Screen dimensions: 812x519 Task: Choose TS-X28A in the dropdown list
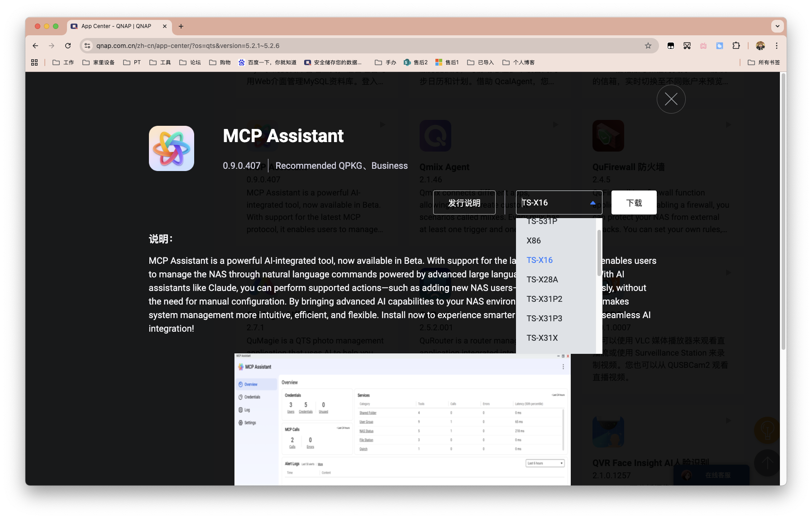tap(542, 280)
